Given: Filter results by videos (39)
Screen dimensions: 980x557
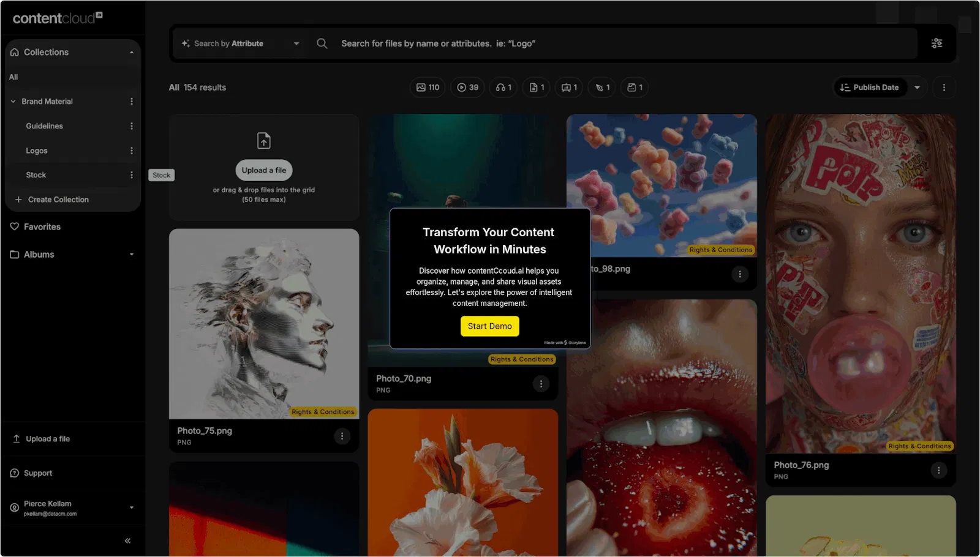Looking at the screenshot, I should tap(468, 88).
